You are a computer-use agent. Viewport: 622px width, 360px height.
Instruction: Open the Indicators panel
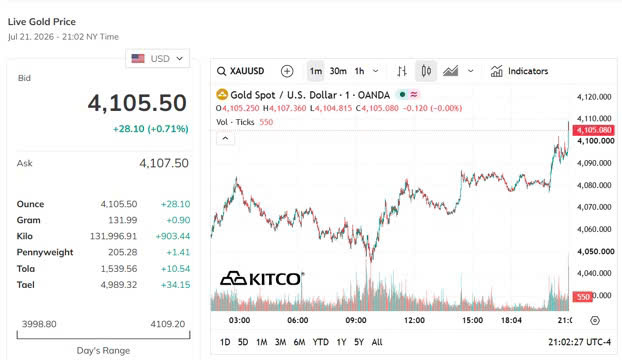519,71
